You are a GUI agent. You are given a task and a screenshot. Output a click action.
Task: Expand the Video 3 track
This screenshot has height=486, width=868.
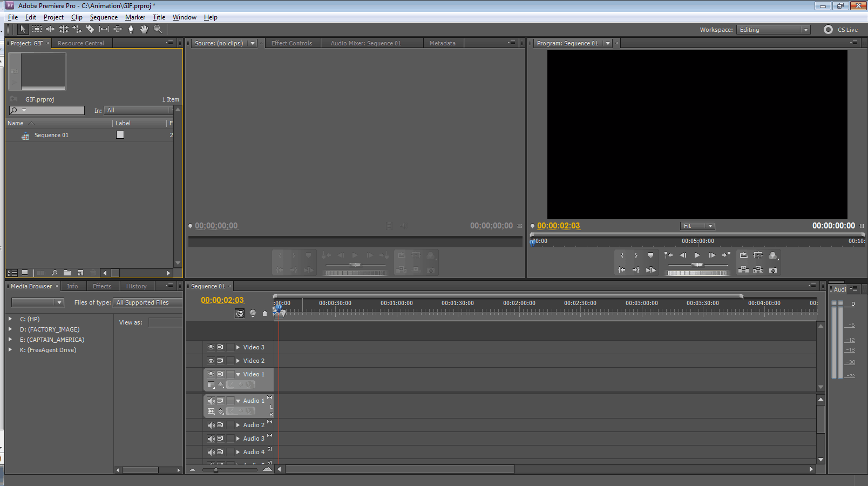click(238, 347)
